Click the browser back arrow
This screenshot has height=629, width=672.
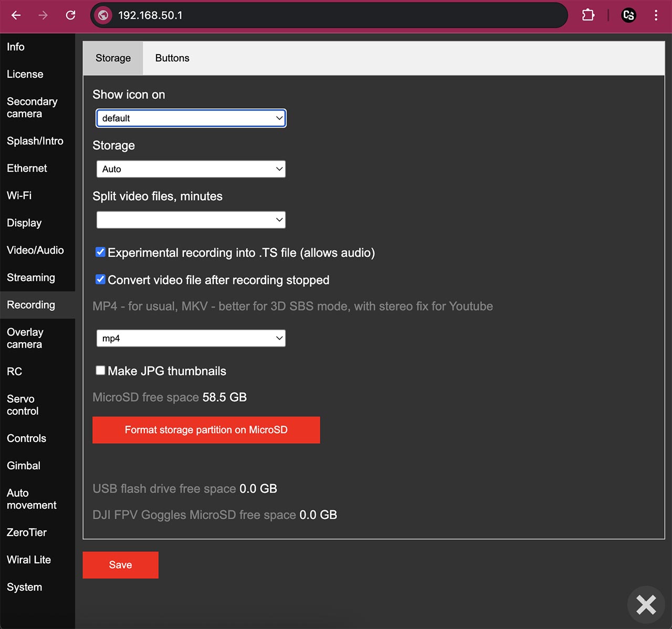(16, 15)
